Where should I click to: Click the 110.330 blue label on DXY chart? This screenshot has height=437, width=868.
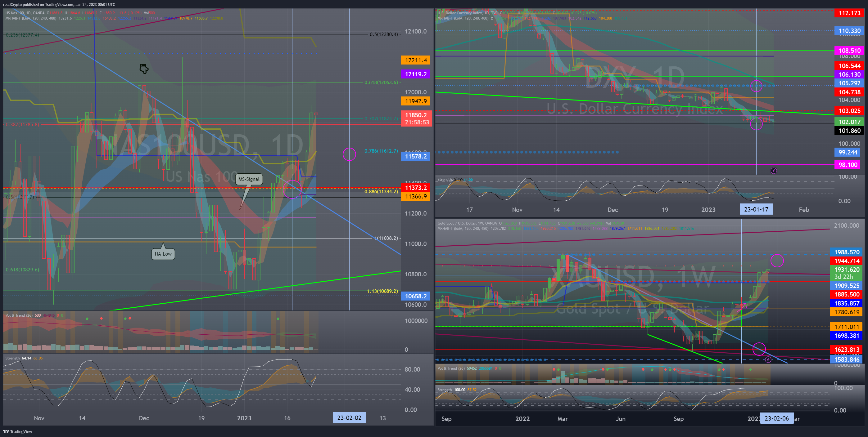[849, 31]
